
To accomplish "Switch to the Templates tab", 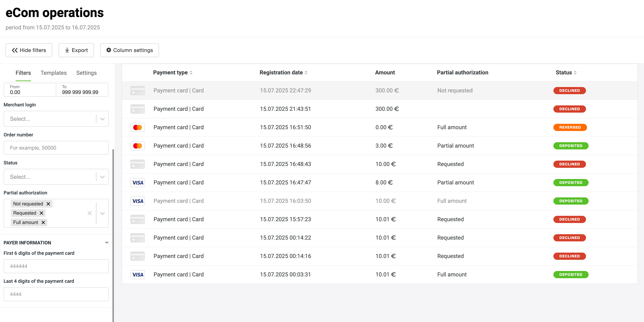I will 54,73.
